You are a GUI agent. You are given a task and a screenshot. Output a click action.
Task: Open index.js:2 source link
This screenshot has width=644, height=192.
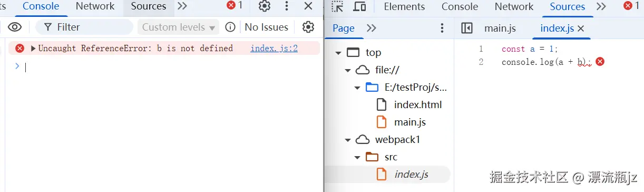tap(274, 49)
